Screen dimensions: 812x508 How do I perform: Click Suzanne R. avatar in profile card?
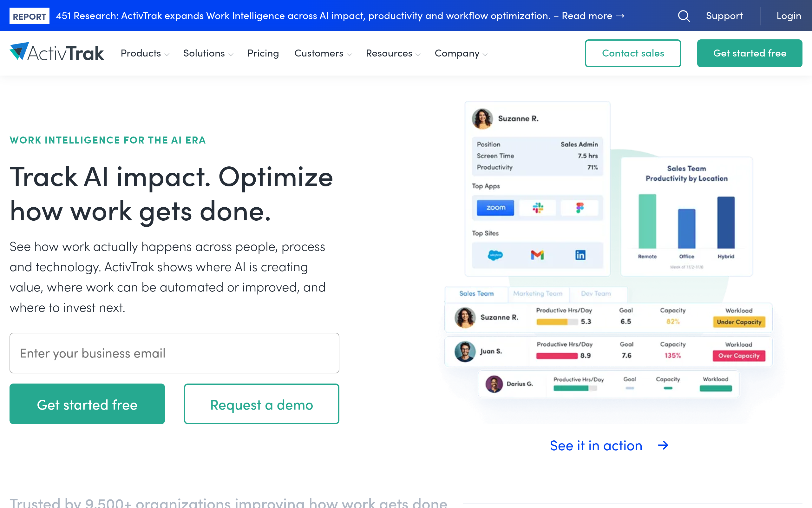(482, 119)
